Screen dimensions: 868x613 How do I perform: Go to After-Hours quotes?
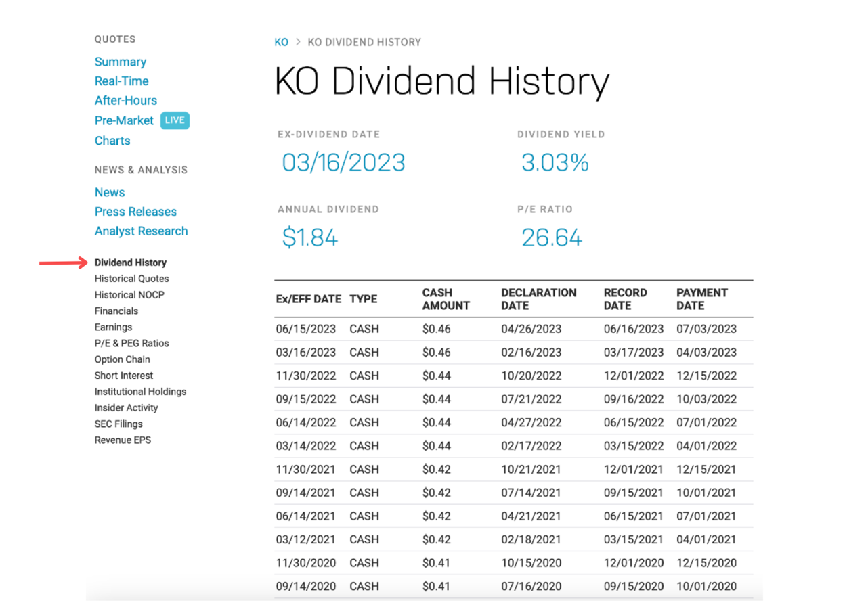click(126, 101)
